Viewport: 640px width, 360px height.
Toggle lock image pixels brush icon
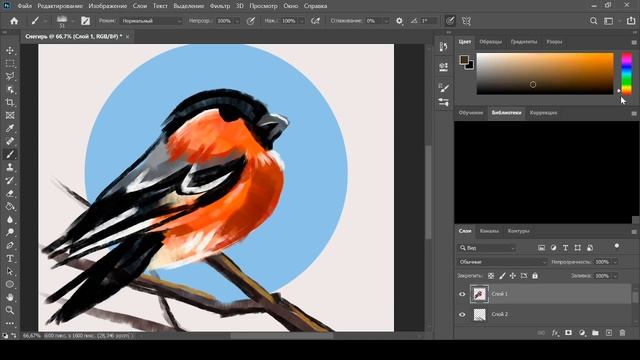[502, 276]
